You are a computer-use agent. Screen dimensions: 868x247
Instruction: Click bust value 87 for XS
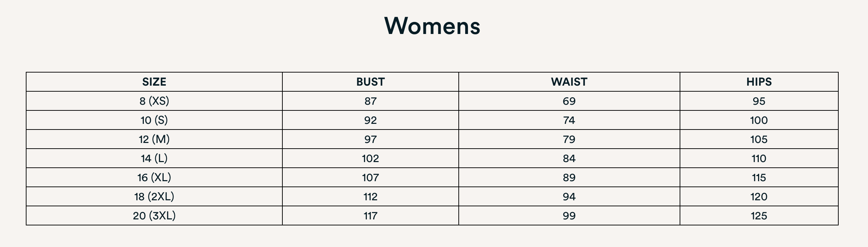click(370, 101)
